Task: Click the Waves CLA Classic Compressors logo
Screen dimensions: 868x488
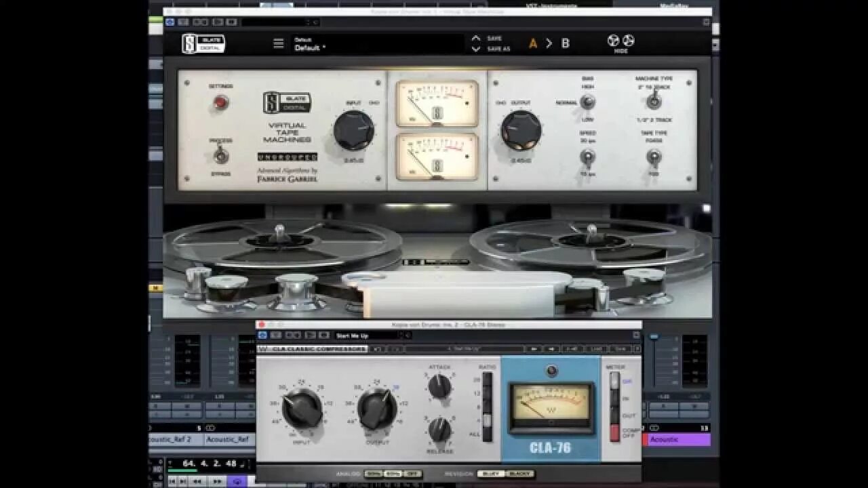Action: coord(313,349)
